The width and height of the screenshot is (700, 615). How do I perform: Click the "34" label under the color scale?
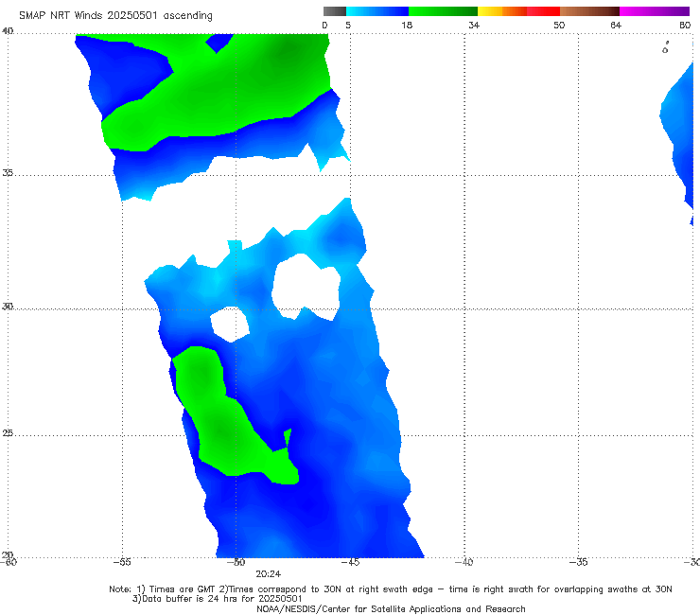pyautogui.click(x=474, y=25)
